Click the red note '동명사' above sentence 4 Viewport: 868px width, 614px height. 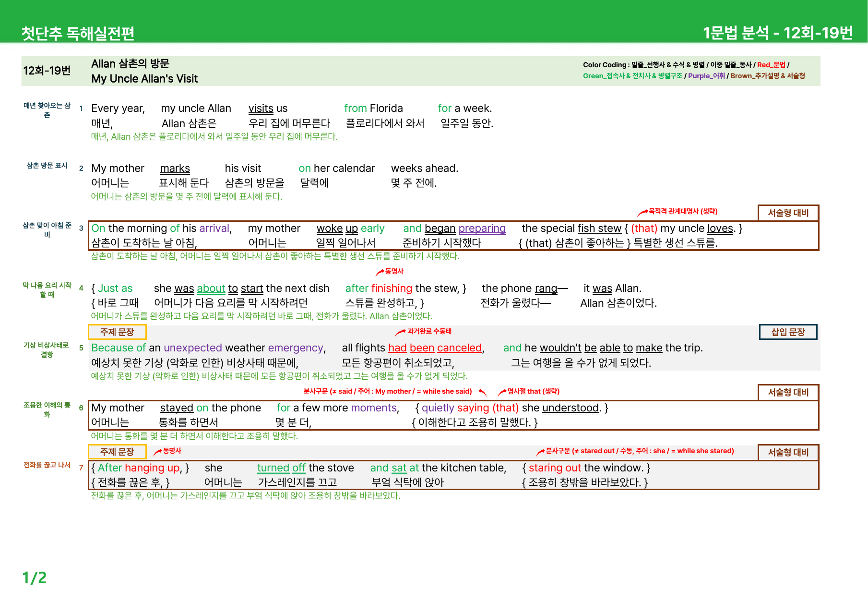pyautogui.click(x=394, y=271)
